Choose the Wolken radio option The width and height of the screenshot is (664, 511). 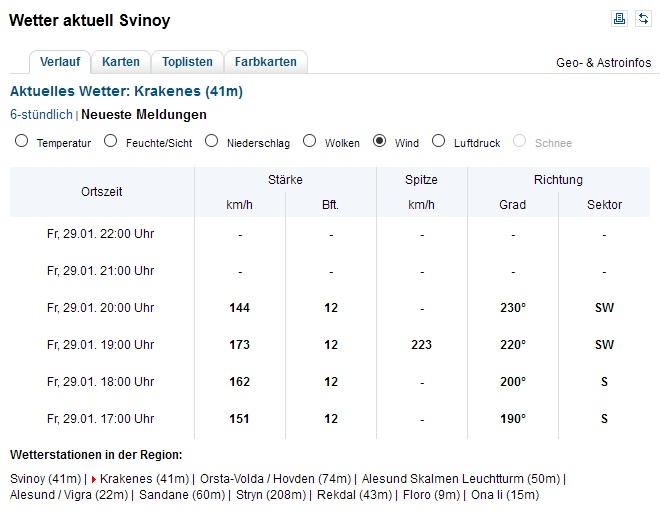click(310, 142)
